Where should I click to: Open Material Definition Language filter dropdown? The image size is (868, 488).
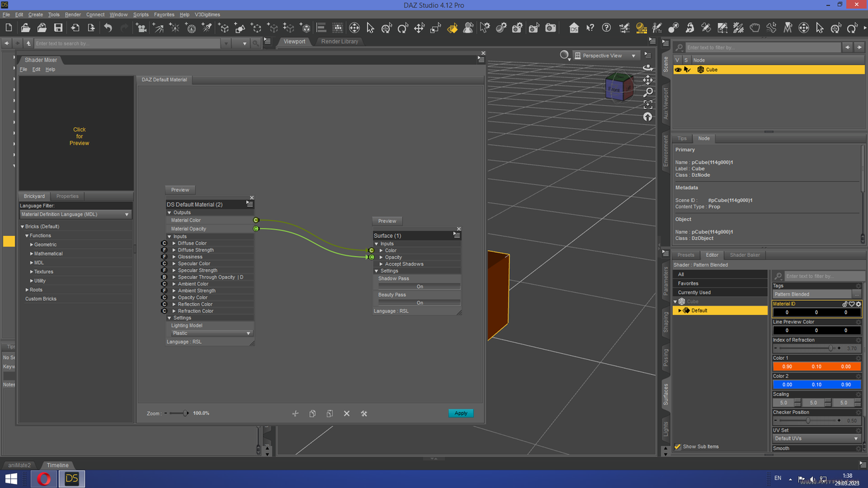[x=75, y=214]
